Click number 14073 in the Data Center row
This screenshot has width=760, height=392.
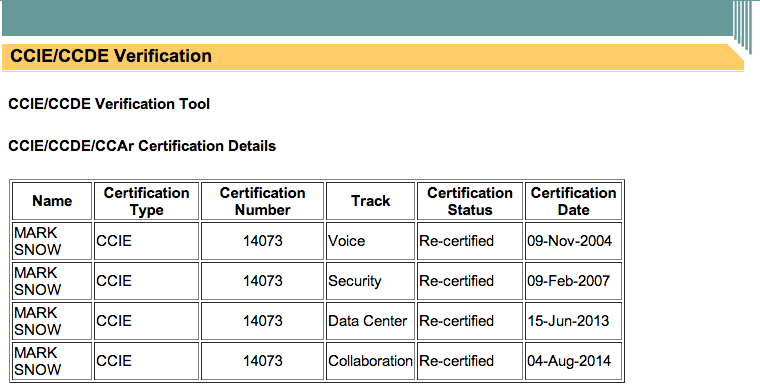(x=263, y=321)
